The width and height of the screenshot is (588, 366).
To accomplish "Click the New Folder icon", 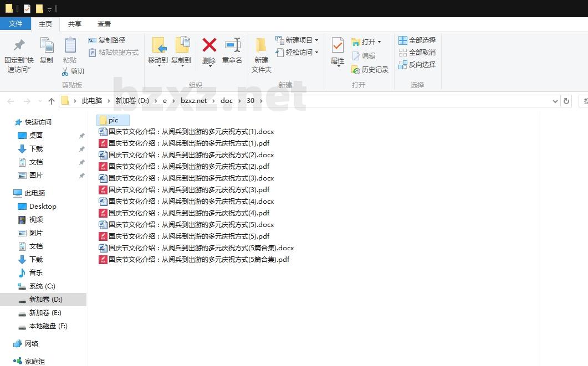I will (x=261, y=45).
